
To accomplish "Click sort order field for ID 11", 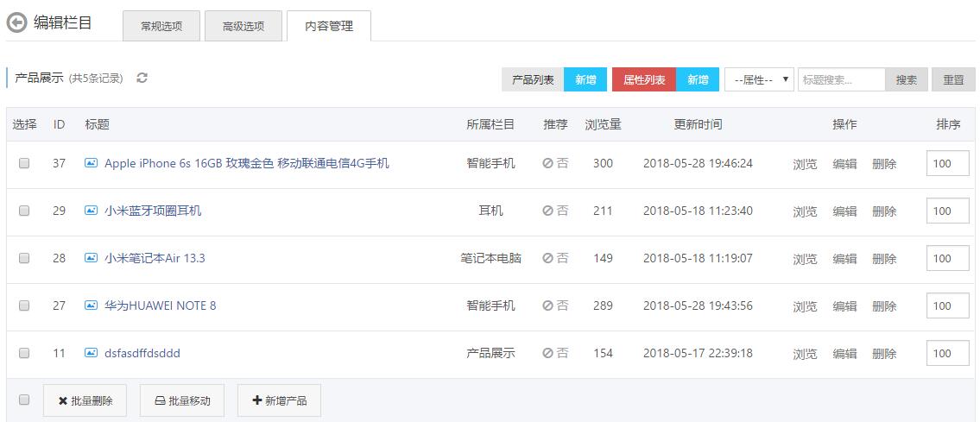I will point(947,353).
